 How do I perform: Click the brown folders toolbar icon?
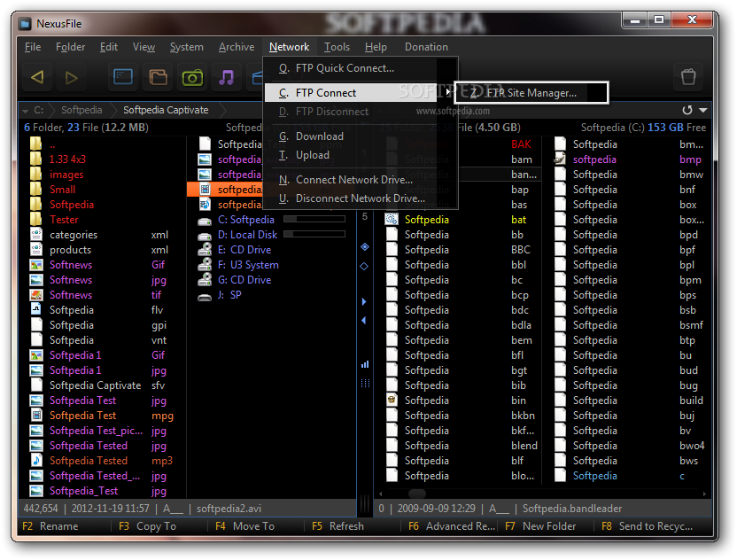pos(158,76)
